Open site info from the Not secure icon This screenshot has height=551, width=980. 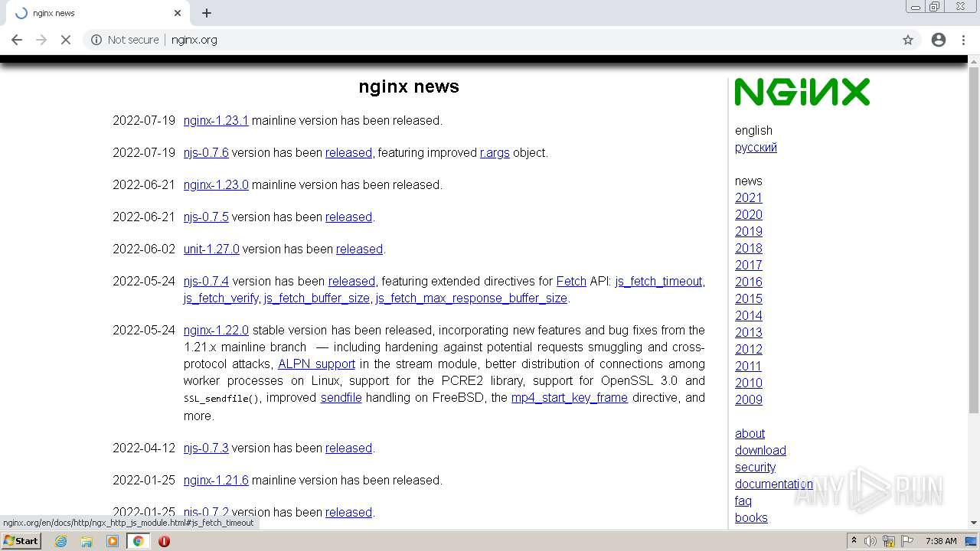tap(96, 40)
